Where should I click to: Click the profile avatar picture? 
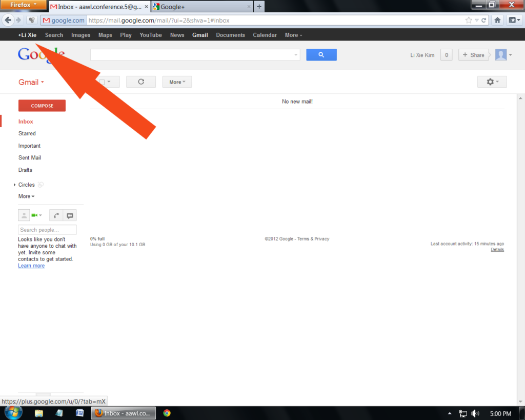501,55
